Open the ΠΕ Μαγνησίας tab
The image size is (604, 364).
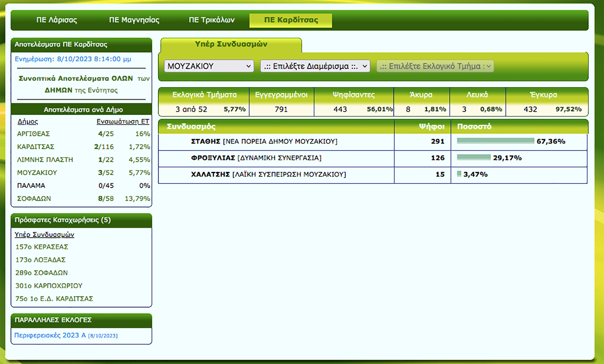tap(134, 20)
